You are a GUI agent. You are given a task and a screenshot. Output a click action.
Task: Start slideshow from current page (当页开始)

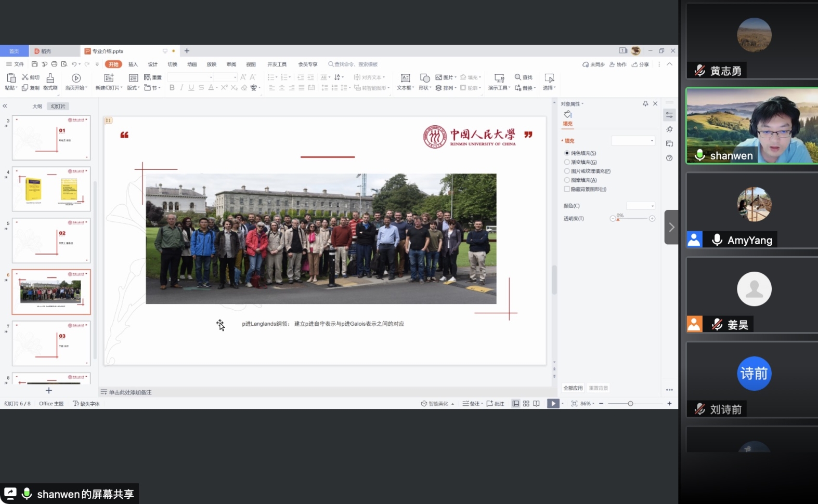coord(76,78)
